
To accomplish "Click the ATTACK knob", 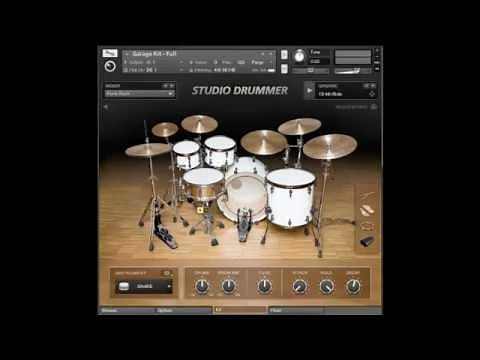I will pyautogui.click(x=299, y=286).
